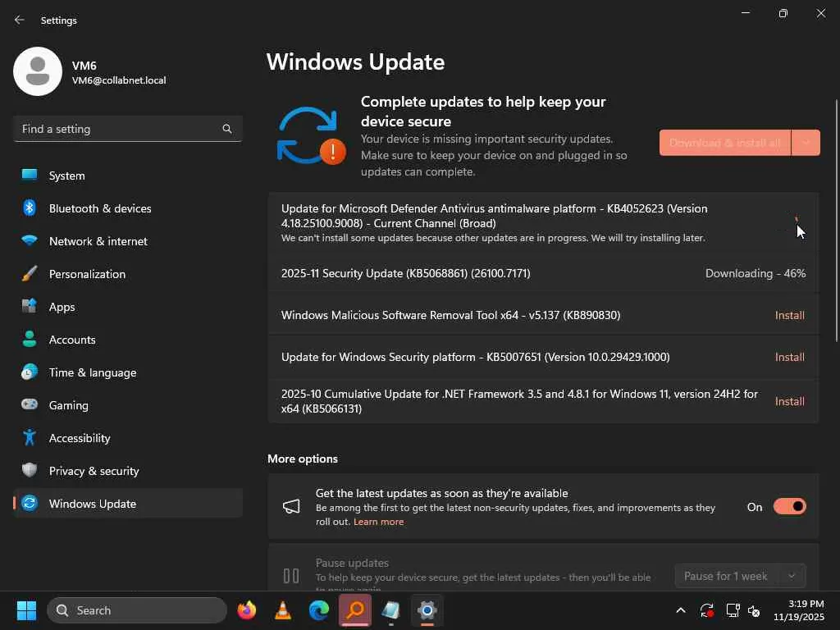Click the More options heading
Screen dimensions: 840x630
point(303,459)
